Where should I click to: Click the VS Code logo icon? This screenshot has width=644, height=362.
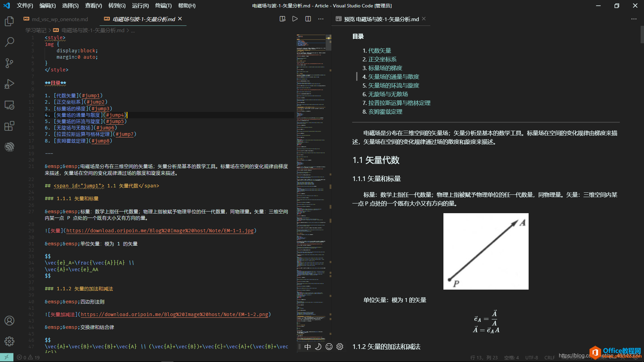7,6
